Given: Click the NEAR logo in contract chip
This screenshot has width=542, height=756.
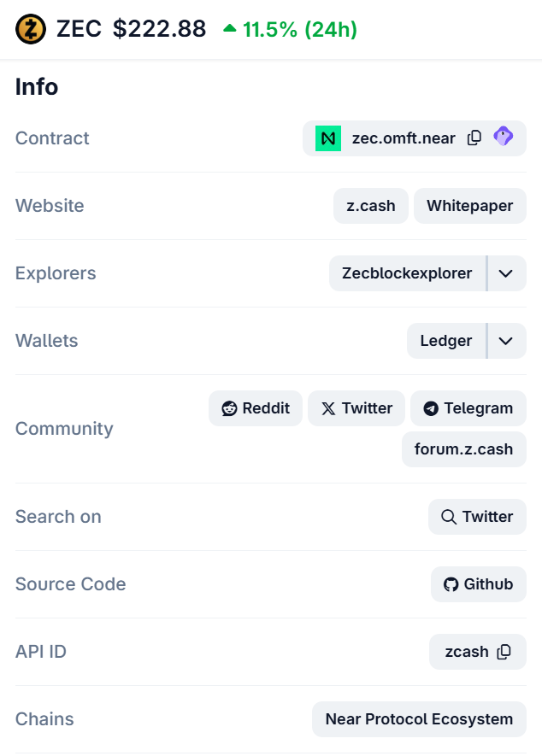Looking at the screenshot, I should (328, 138).
